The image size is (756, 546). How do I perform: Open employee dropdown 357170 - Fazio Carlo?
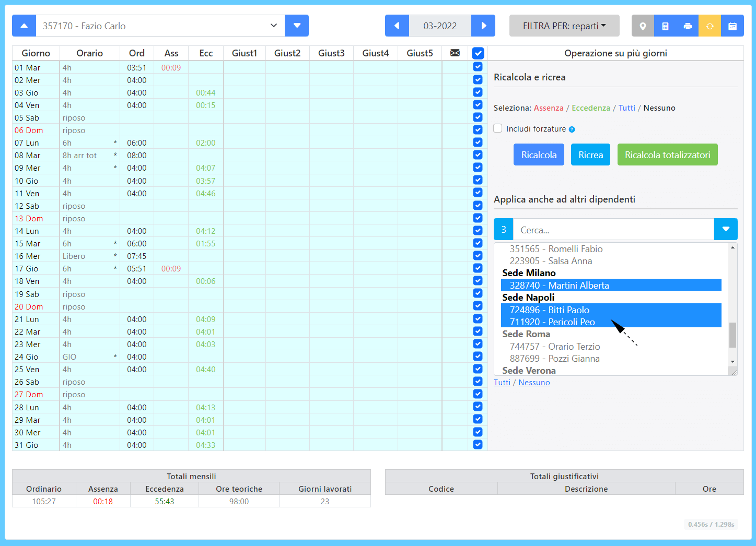coord(160,26)
